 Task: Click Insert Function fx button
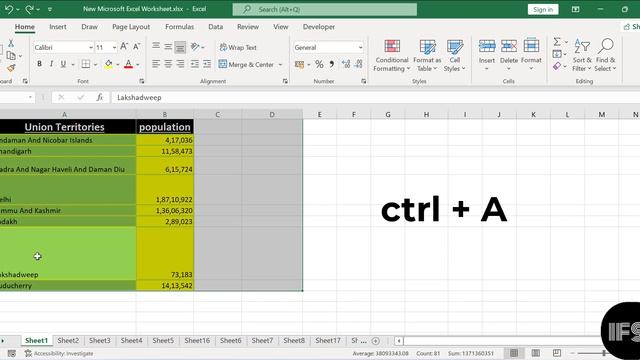pyautogui.click(x=100, y=97)
